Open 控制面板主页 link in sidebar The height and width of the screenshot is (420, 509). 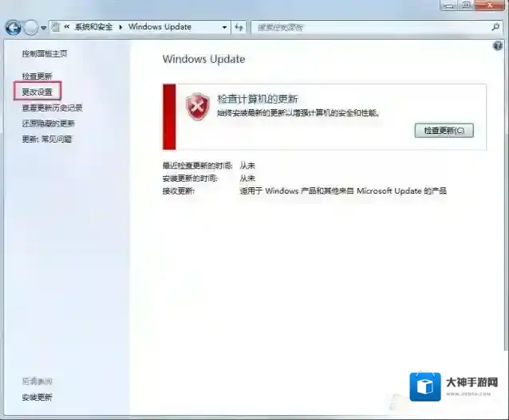[x=45, y=54]
